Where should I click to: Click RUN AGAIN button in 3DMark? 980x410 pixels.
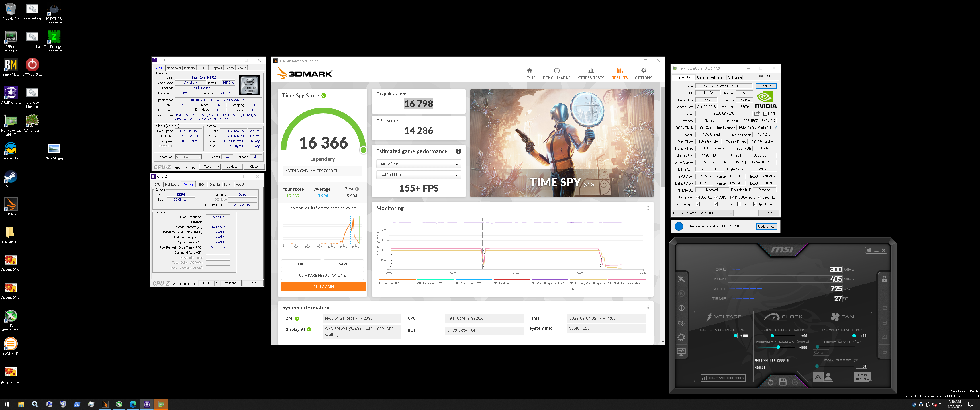coord(323,287)
